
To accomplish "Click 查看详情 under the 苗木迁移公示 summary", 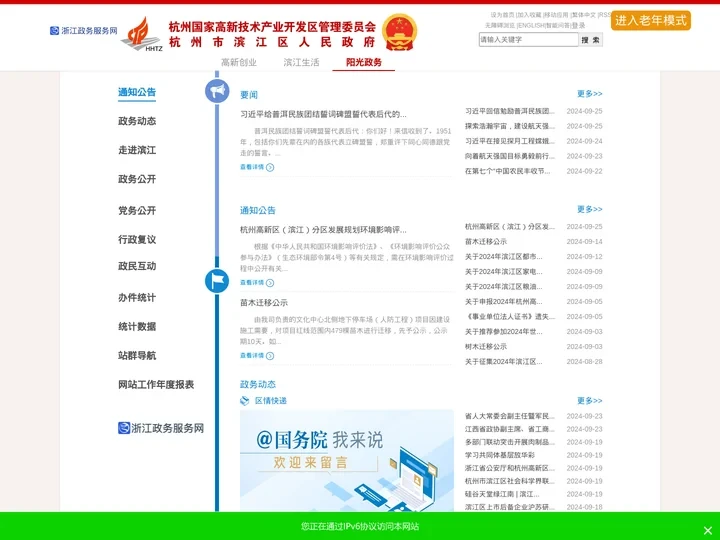I will point(257,355).
